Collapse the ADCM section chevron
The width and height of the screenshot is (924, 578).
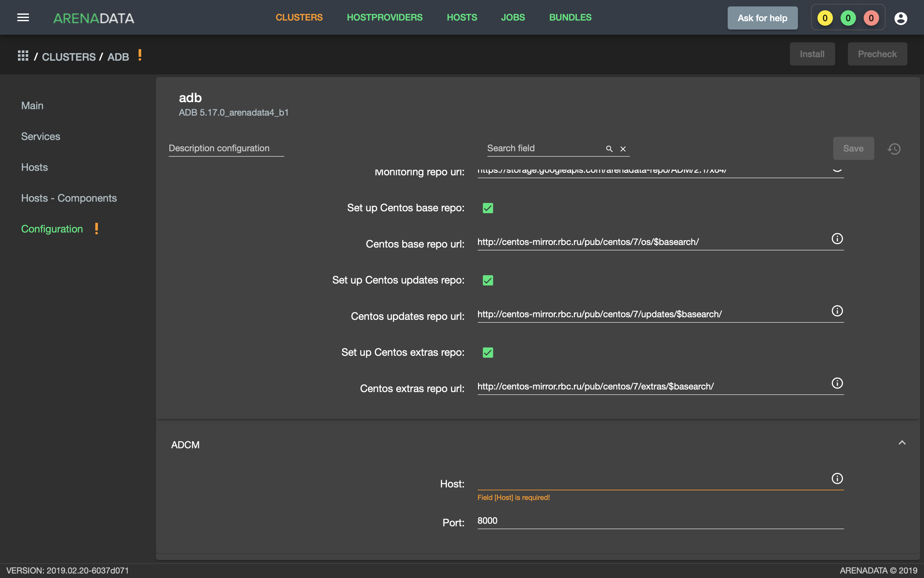pyautogui.click(x=902, y=443)
